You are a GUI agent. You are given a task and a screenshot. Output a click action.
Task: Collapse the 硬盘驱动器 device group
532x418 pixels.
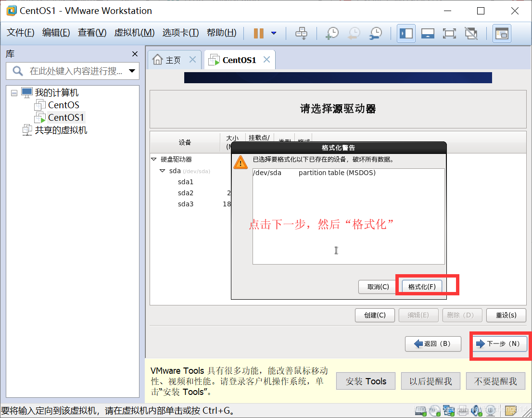(x=154, y=159)
